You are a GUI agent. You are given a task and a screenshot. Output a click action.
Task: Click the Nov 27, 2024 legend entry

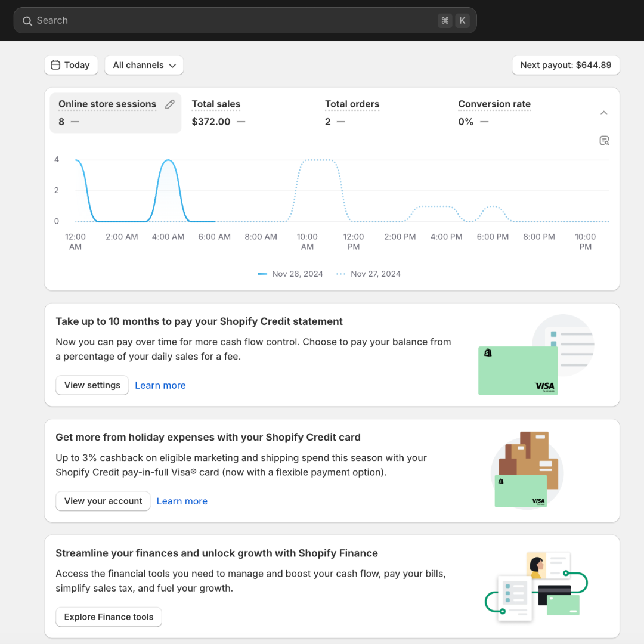(368, 274)
